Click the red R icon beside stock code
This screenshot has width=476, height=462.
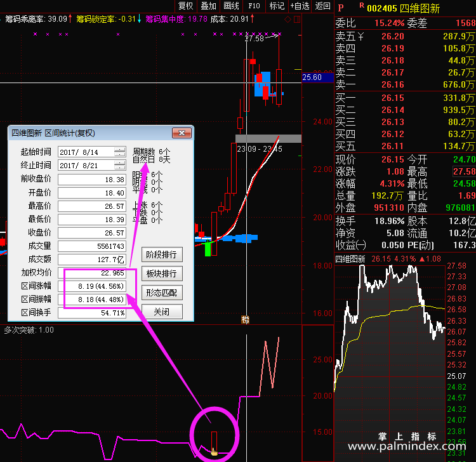pyautogui.click(x=362, y=5)
